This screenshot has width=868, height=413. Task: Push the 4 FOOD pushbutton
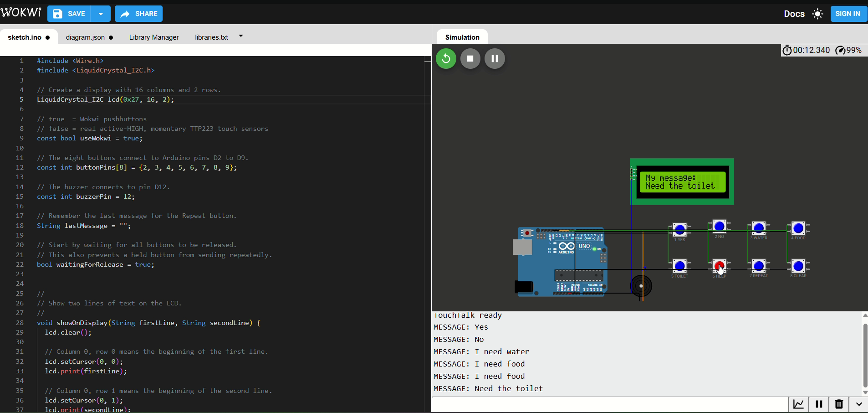point(798,227)
